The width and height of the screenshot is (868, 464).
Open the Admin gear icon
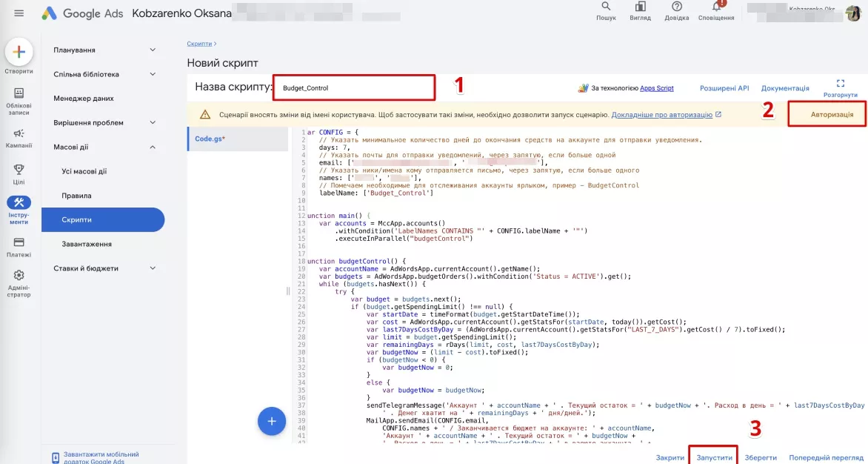19,275
